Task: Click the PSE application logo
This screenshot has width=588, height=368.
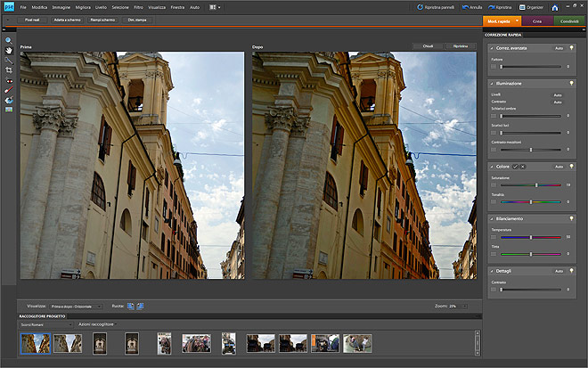Action: coord(9,7)
